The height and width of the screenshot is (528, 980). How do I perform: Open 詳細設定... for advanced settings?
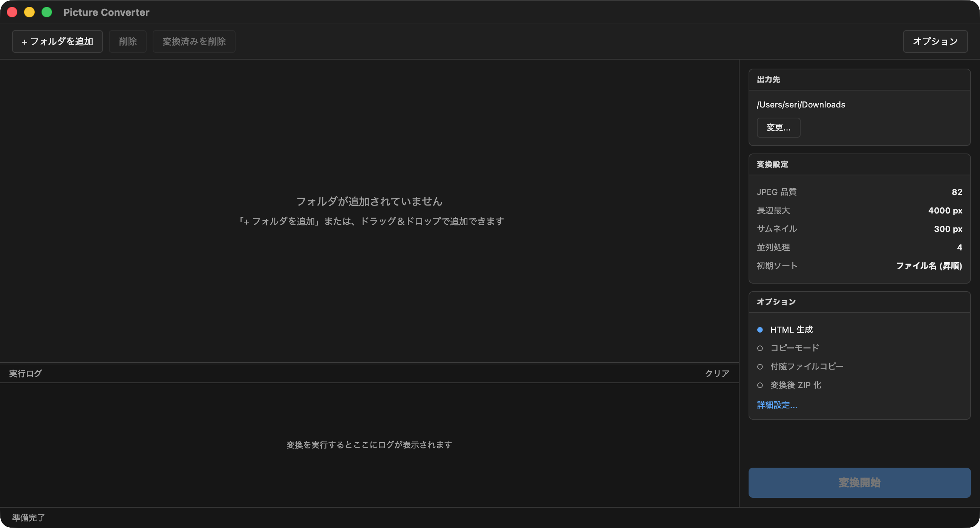(777, 405)
